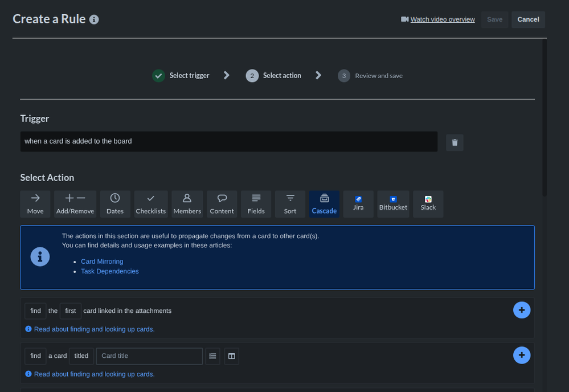Type in the Card title field
The width and height of the screenshot is (569, 392).
[149, 356]
